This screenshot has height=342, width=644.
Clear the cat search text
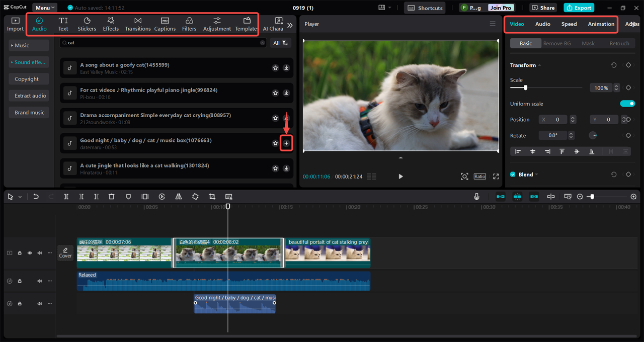point(263,43)
